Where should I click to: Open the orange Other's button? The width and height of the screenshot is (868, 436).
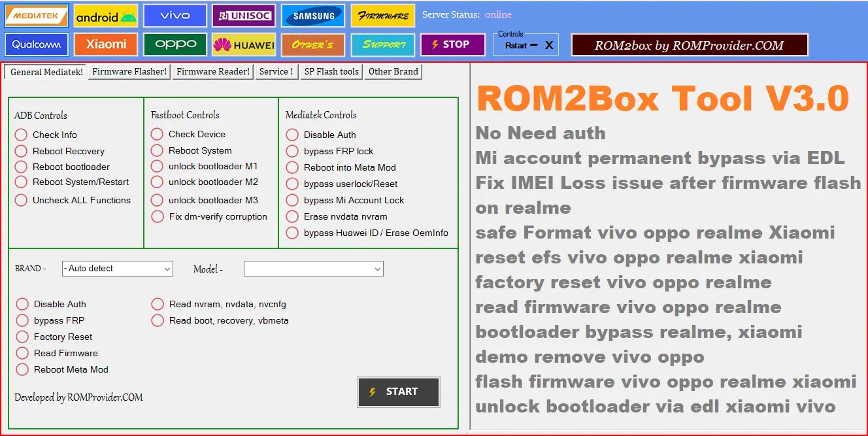[x=313, y=44]
